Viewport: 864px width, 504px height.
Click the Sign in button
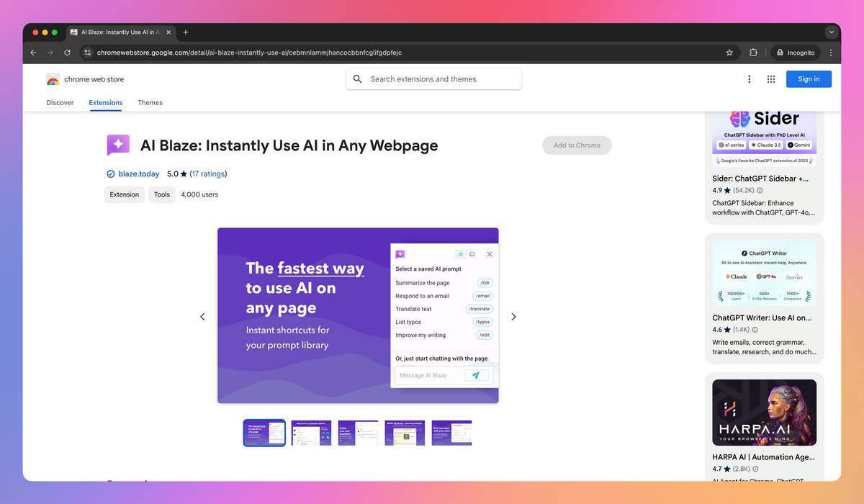tap(809, 79)
